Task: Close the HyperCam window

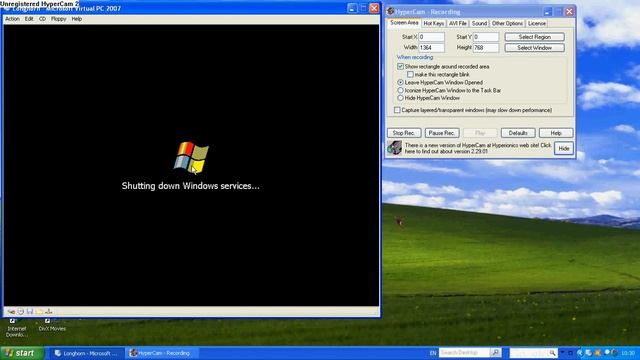Action: pyautogui.click(x=569, y=12)
